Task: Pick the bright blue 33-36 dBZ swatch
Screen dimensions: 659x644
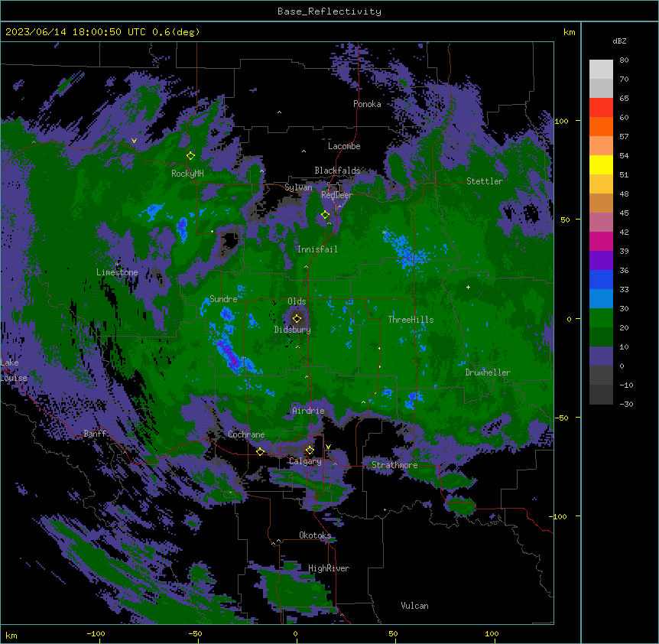Action: pos(601,279)
